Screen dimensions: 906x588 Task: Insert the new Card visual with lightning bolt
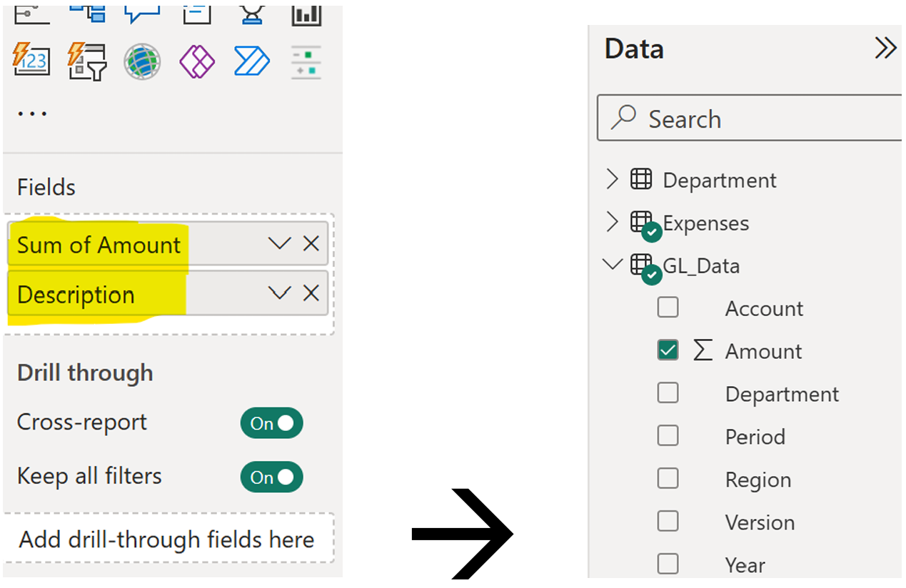(x=31, y=60)
